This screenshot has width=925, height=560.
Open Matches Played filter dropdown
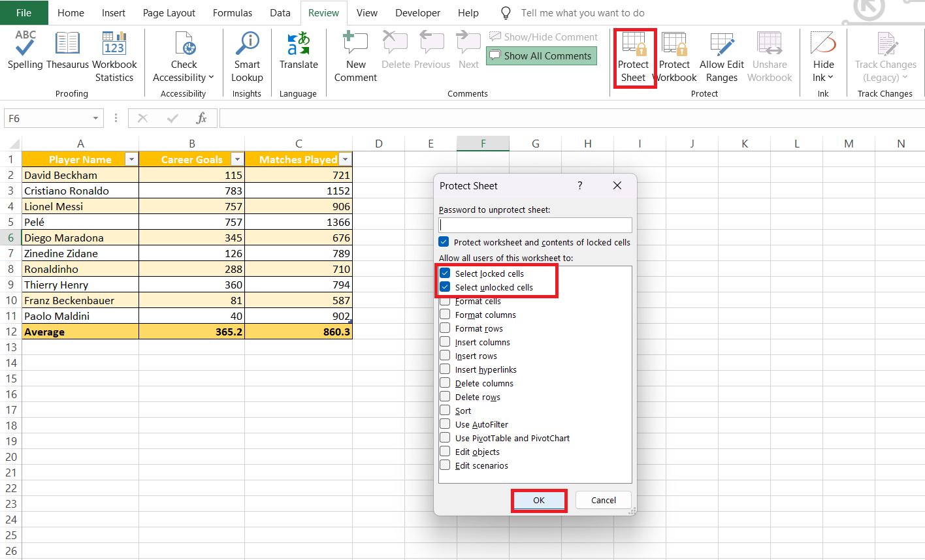(x=345, y=159)
